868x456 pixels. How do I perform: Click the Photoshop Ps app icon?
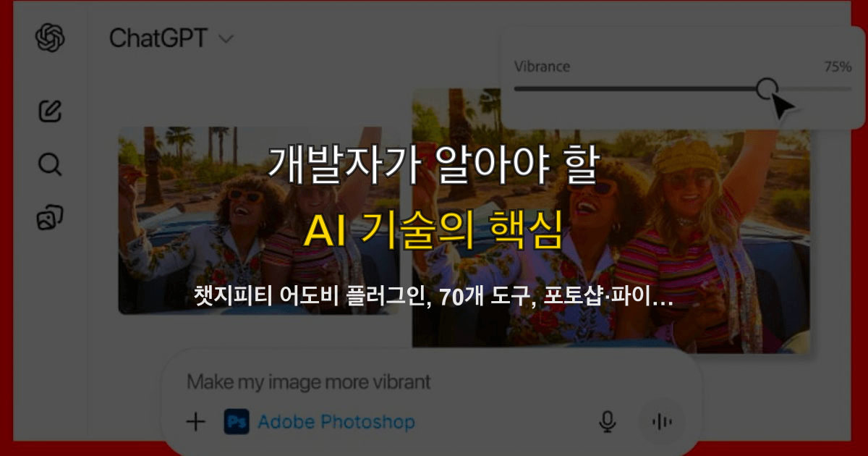point(237,421)
